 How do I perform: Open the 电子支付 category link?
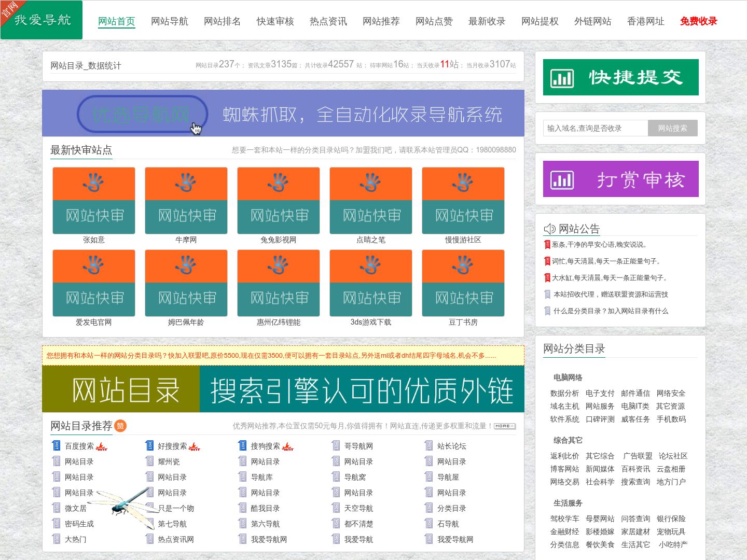coord(600,393)
